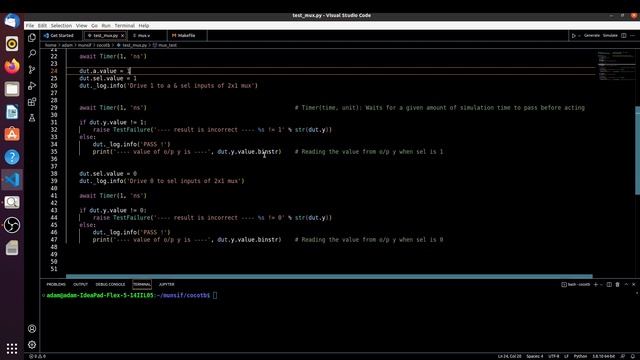Image resolution: width=640 pixels, height=360 pixels.
Task: Open the Help menu
Action: 144,25
